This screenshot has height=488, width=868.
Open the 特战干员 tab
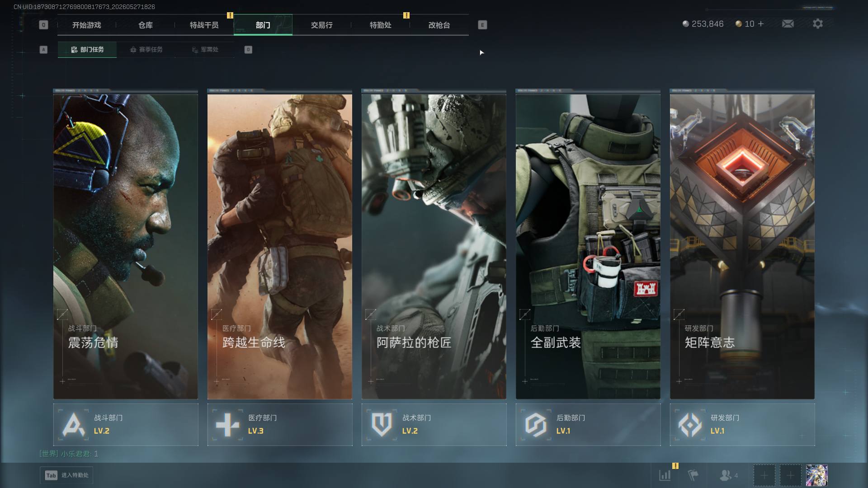[x=204, y=25]
